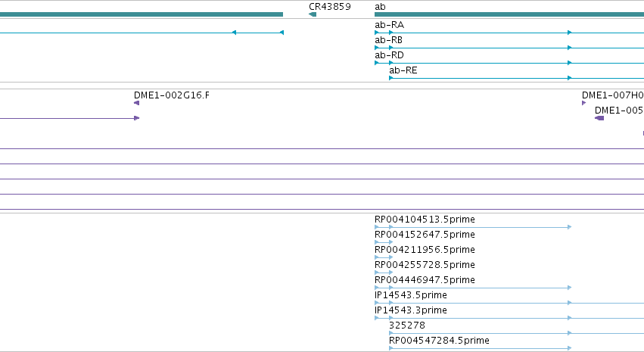Select the DME1-005 purple block feature
644x352 pixels.
599,118
